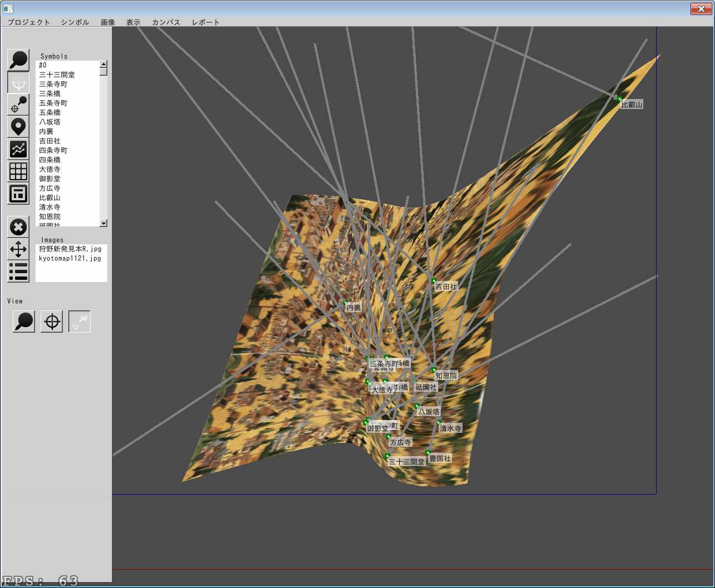Click the 三十三間堂 label on the canvas

pyautogui.click(x=407, y=462)
